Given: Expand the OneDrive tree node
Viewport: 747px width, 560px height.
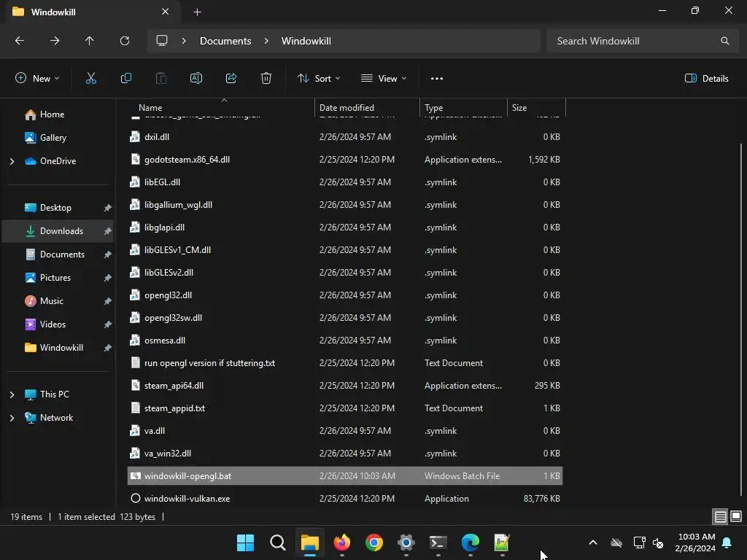Looking at the screenshot, I should pos(12,161).
